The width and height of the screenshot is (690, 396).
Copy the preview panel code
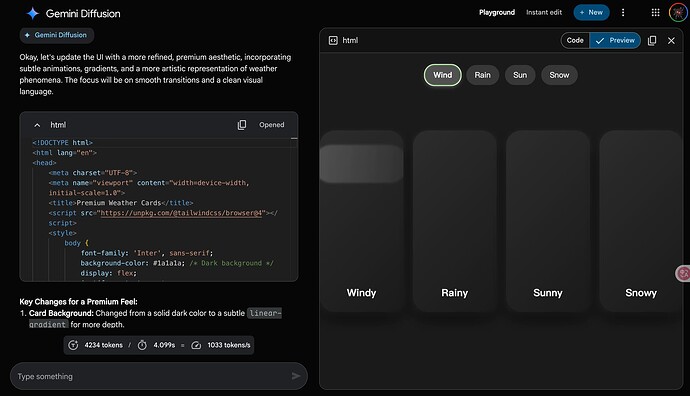pos(652,40)
